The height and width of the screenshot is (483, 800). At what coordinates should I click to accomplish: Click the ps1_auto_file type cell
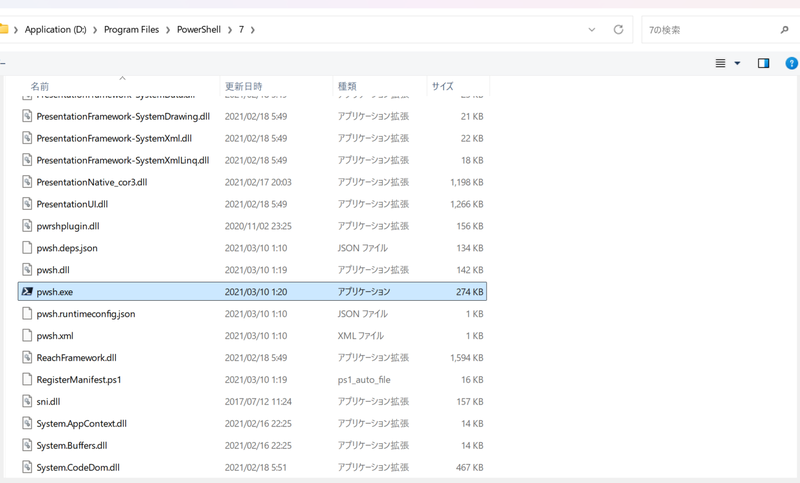point(364,379)
